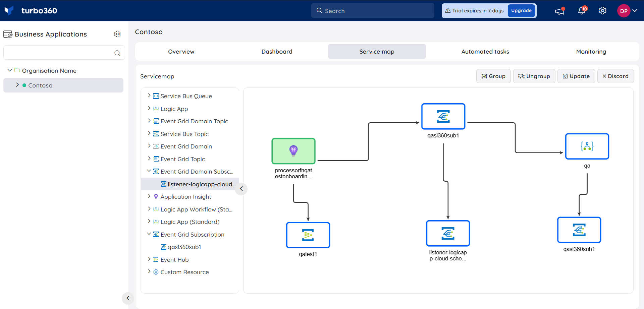Select the listener-logicapp-cloud-sche node on map
Viewport: 644px width, 309px height.
click(x=448, y=233)
